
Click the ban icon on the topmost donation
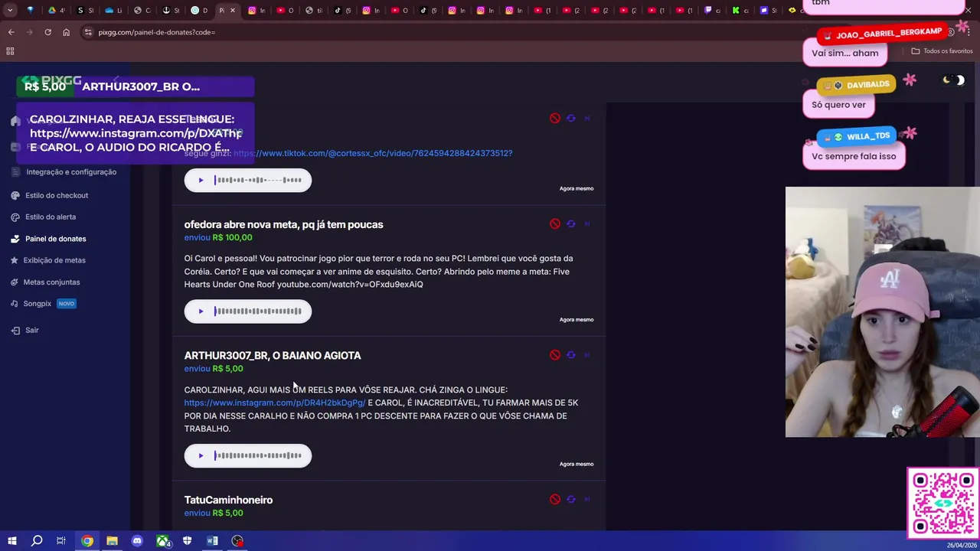point(554,118)
